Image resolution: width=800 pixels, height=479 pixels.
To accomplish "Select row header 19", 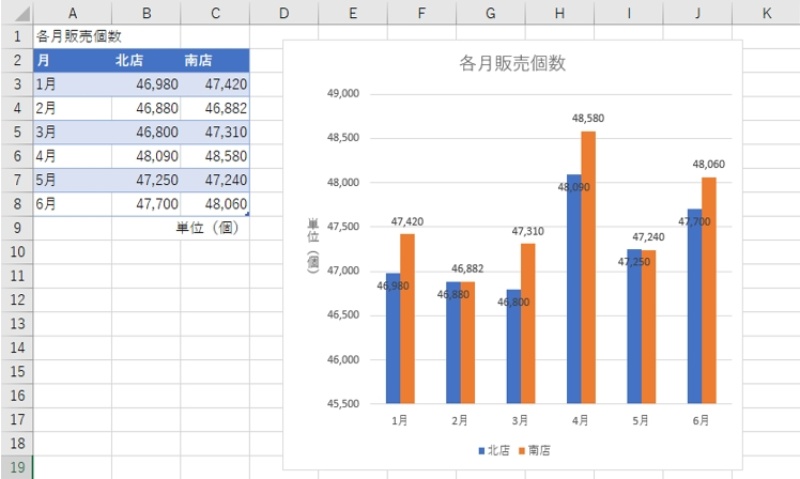I will pos(16,467).
